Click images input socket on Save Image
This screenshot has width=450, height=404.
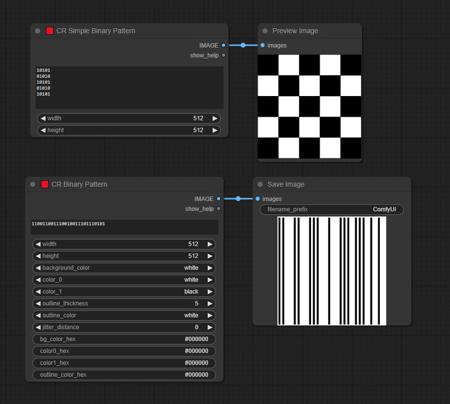[258, 199]
